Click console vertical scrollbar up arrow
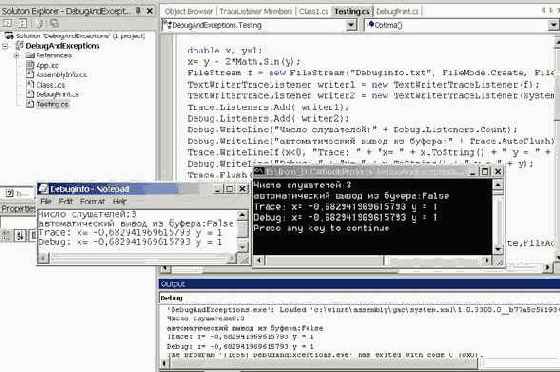Viewport: 560px width, 372px height. pyautogui.click(x=498, y=185)
